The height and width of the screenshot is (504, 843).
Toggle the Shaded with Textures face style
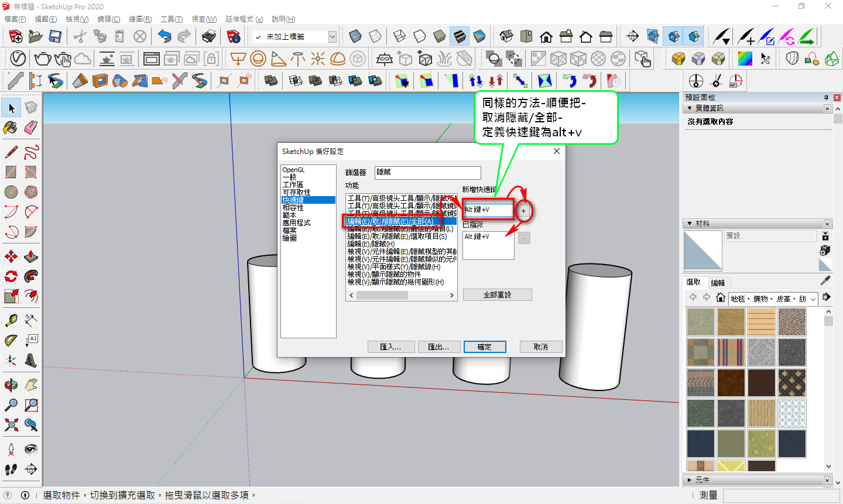point(460,37)
